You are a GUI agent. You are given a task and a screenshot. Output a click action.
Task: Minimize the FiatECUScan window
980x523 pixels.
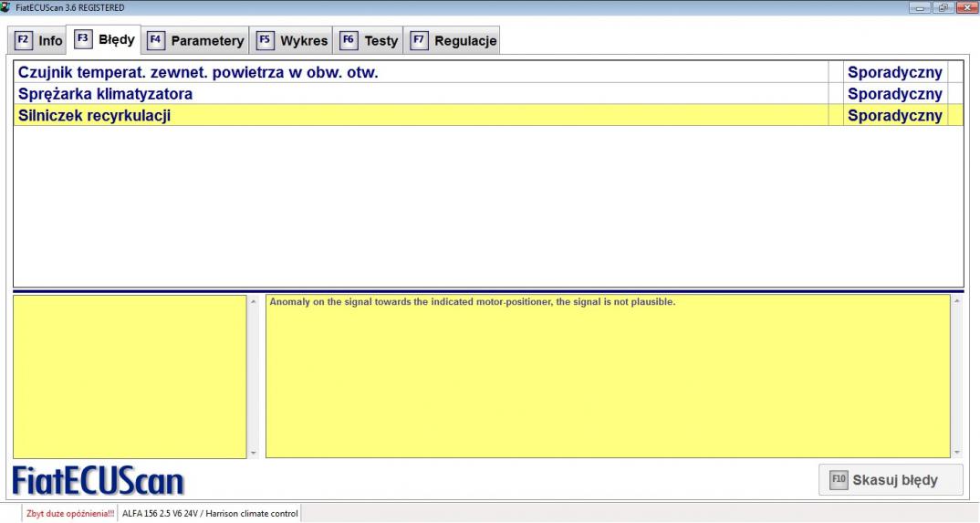(x=920, y=7)
